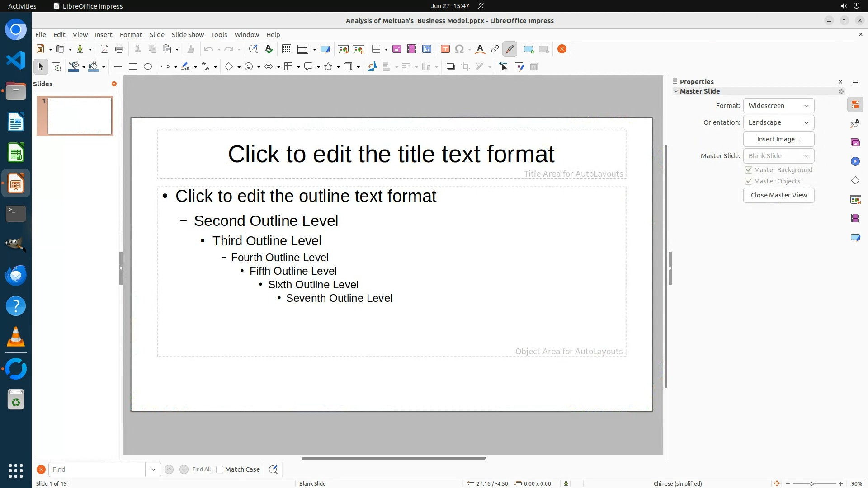Open the Format dropdown showing Widescreen

(x=778, y=106)
